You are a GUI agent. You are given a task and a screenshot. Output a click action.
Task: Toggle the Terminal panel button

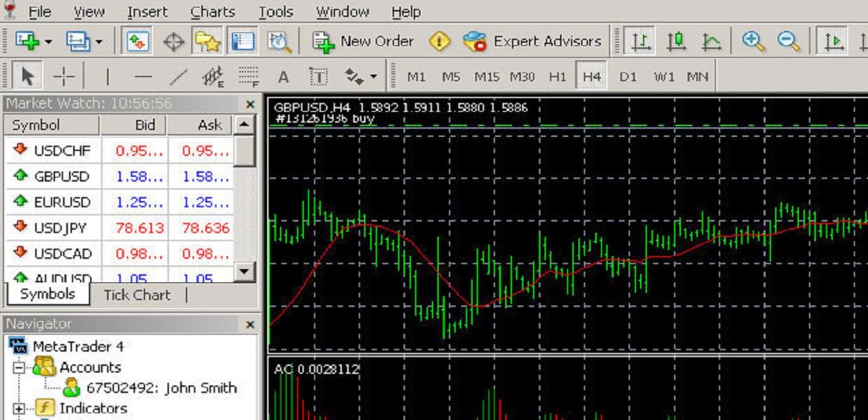coord(242,41)
